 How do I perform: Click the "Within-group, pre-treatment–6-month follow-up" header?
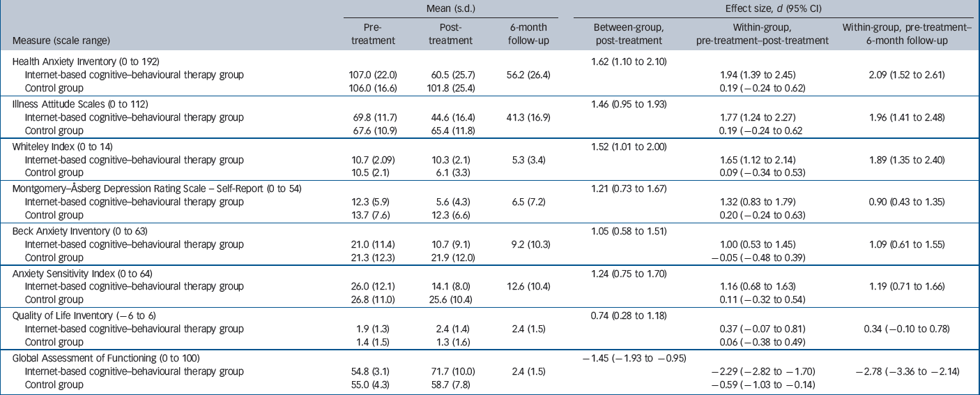click(906, 34)
